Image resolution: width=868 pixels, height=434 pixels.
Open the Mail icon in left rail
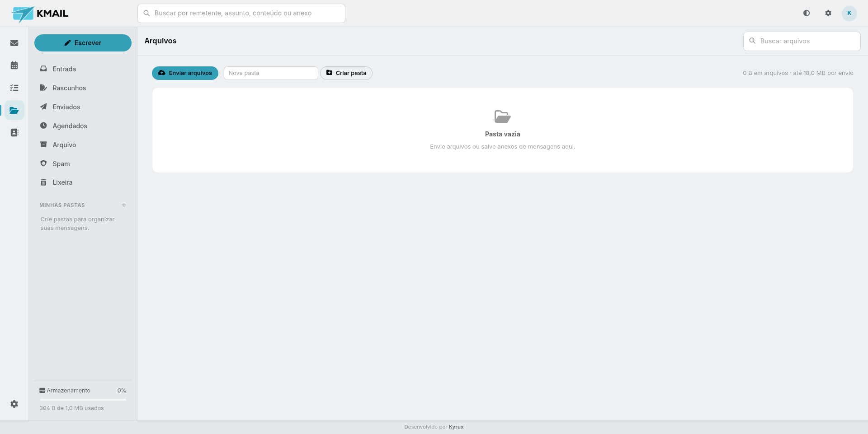[14, 43]
